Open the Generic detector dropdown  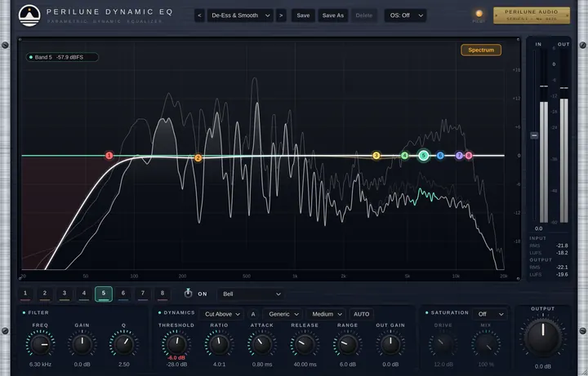click(x=283, y=314)
